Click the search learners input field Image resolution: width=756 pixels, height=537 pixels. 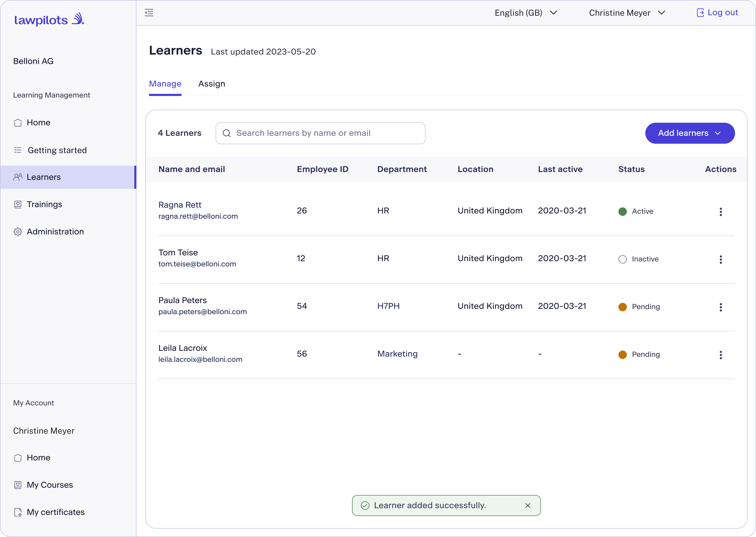321,133
